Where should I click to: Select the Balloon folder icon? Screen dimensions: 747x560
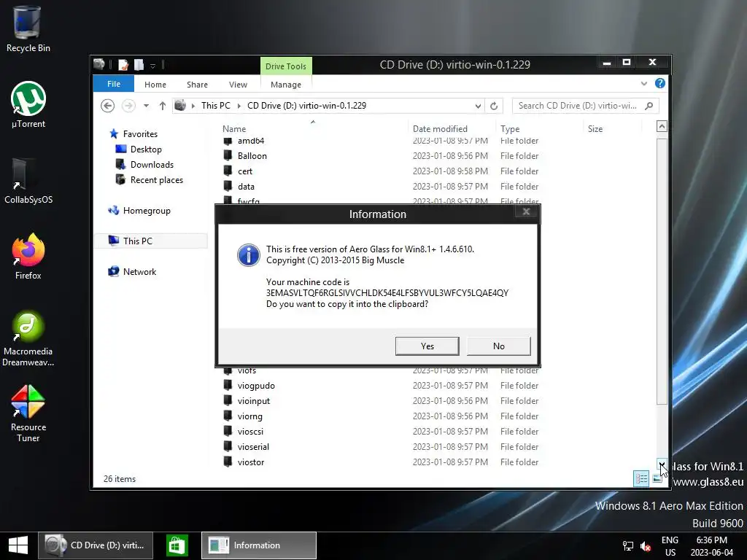[228, 156]
